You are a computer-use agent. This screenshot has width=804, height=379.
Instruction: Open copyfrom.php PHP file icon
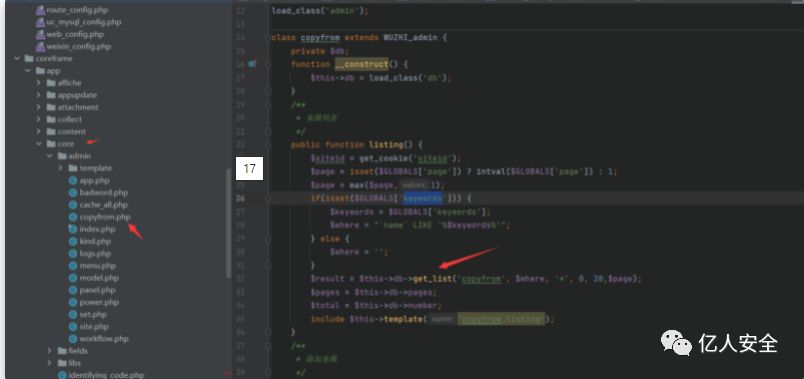73,217
